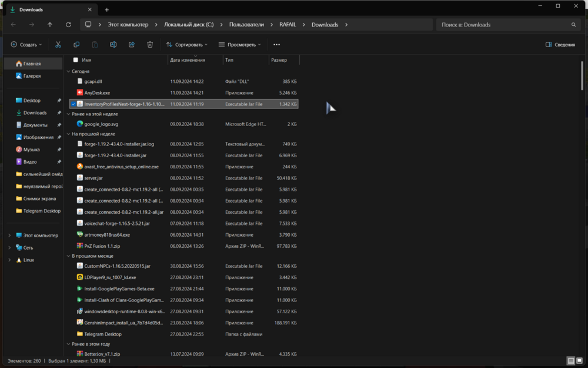
Task: Open the Сортировать dropdown
Action: coord(186,44)
